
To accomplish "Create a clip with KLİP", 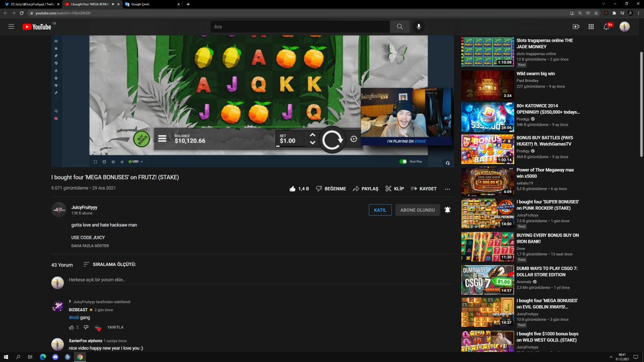I will [394, 189].
